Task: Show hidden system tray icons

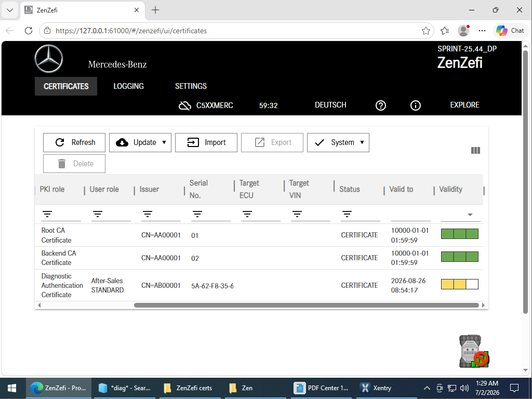Action: pos(427,388)
